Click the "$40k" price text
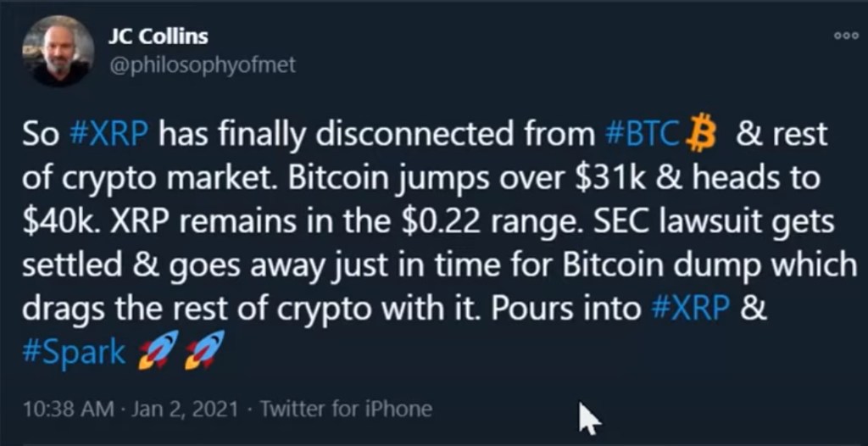 click(53, 223)
